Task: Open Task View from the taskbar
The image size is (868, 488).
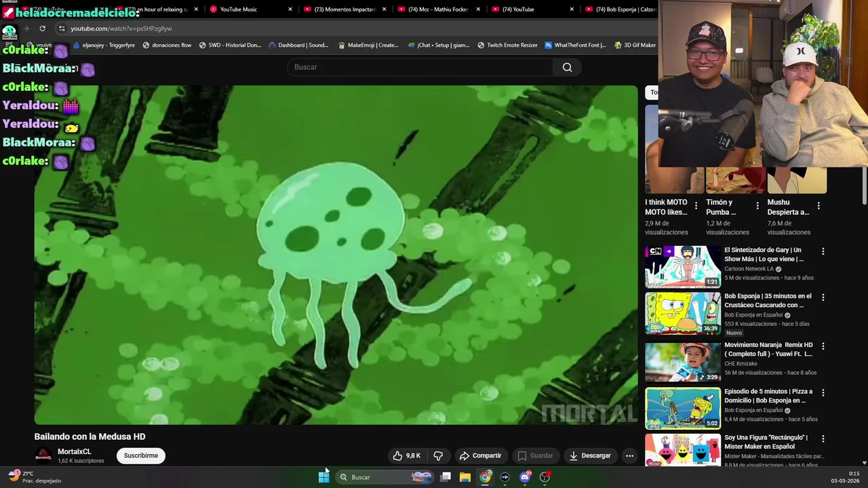Action: point(446,477)
